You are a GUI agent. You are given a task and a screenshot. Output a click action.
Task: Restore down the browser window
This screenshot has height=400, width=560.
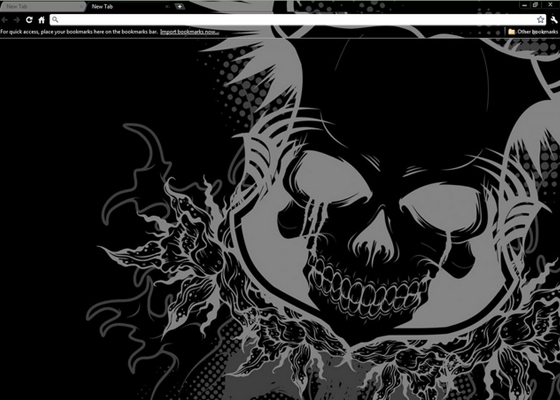(x=535, y=5)
